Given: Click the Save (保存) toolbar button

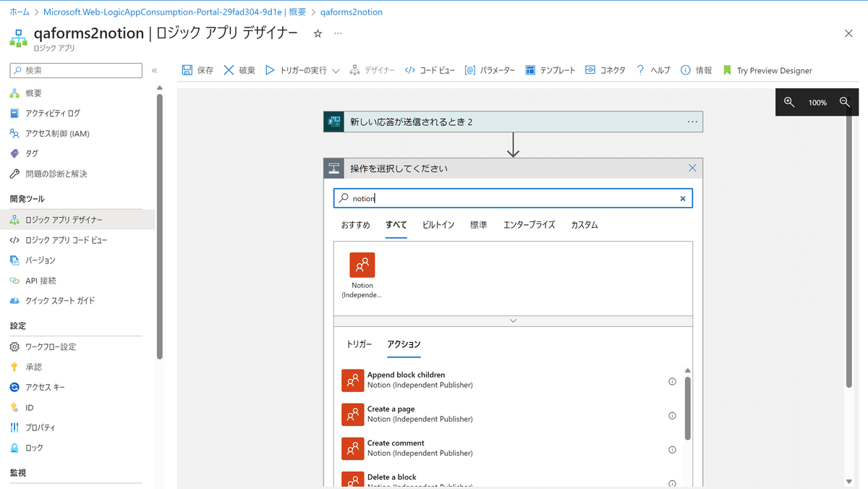Looking at the screenshot, I should (x=197, y=70).
